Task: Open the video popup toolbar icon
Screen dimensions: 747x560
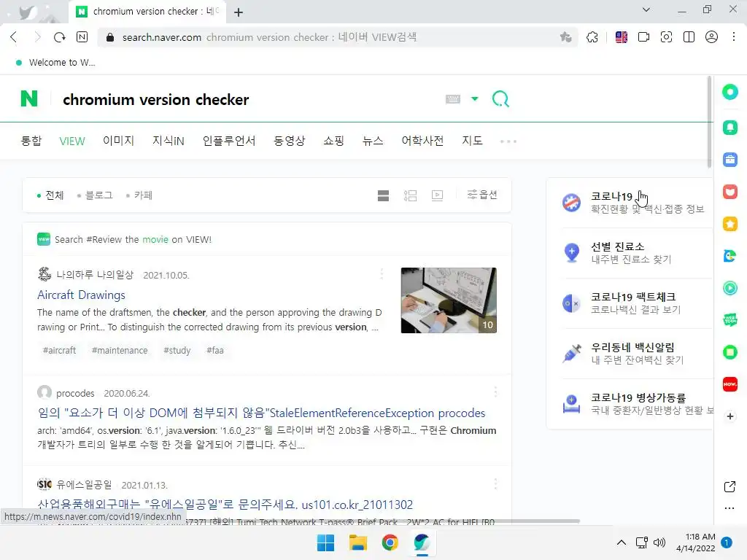Action: (x=643, y=37)
